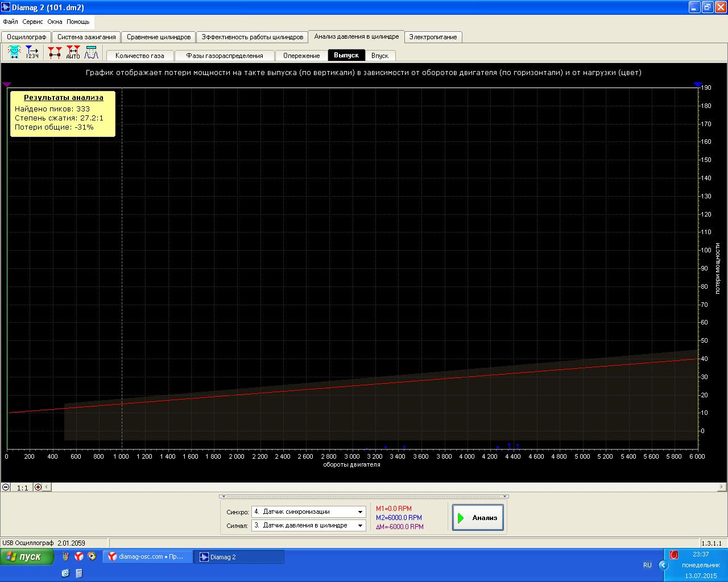Switch to the Электропитание tab
728x582 pixels.
[433, 37]
